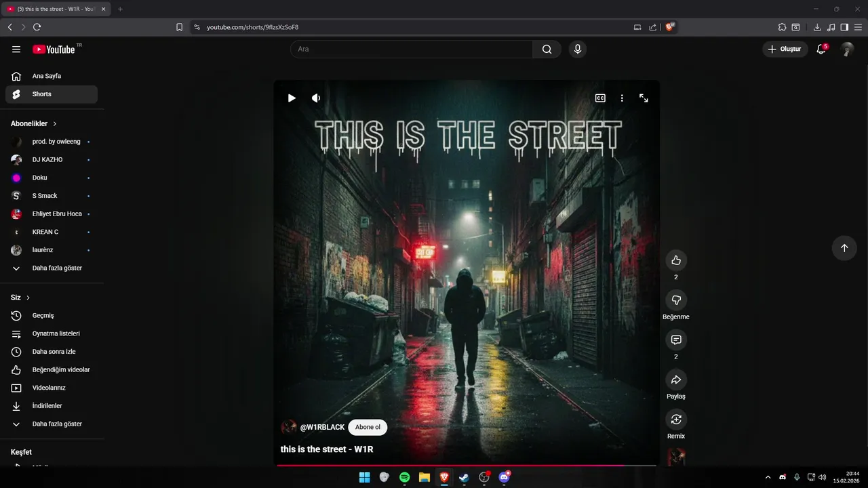Open a new browser tab
This screenshot has width=868, height=488.
click(x=120, y=9)
